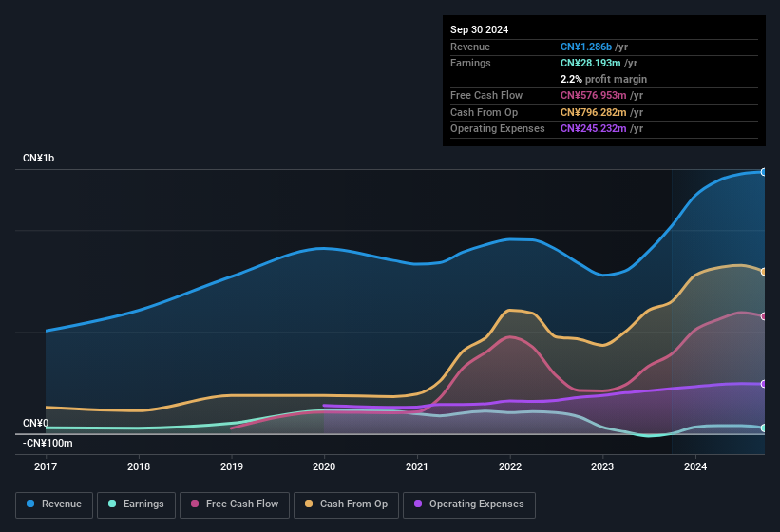
Task: Click the Sep 30 2024 tooltip date
Action: coord(479,29)
